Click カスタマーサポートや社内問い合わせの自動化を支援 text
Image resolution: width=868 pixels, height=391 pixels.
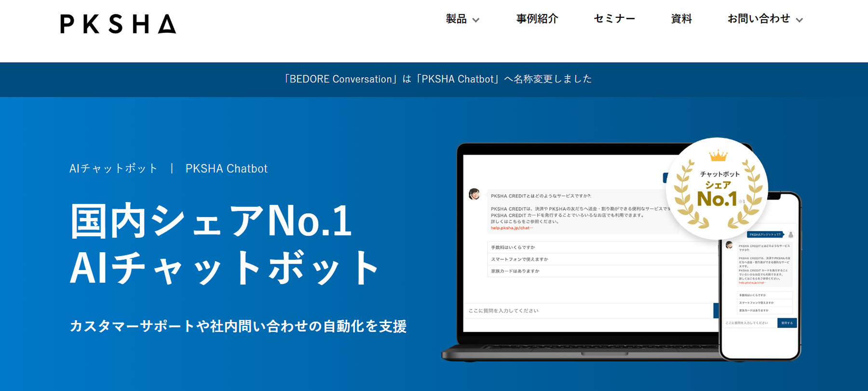238,326
